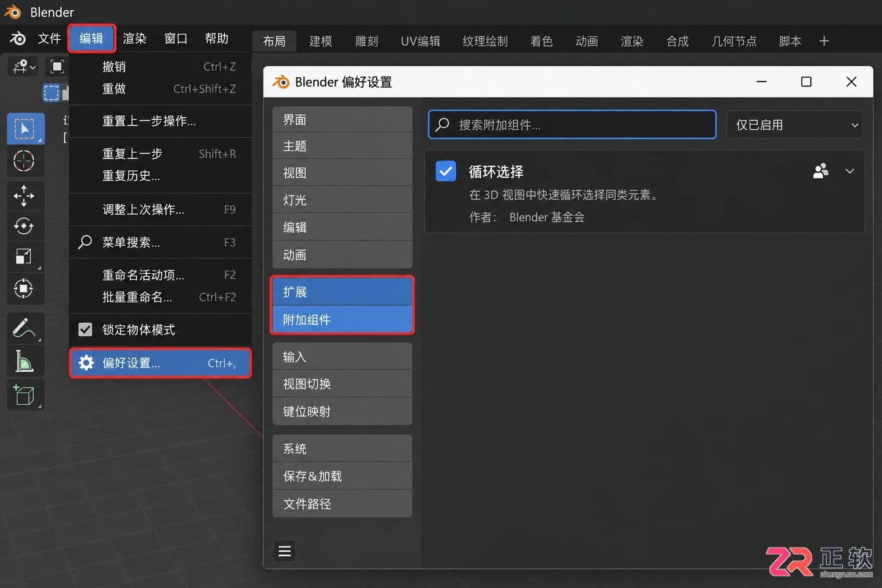Select the Box Select tool
This screenshot has height=588, width=882.
pos(25,129)
